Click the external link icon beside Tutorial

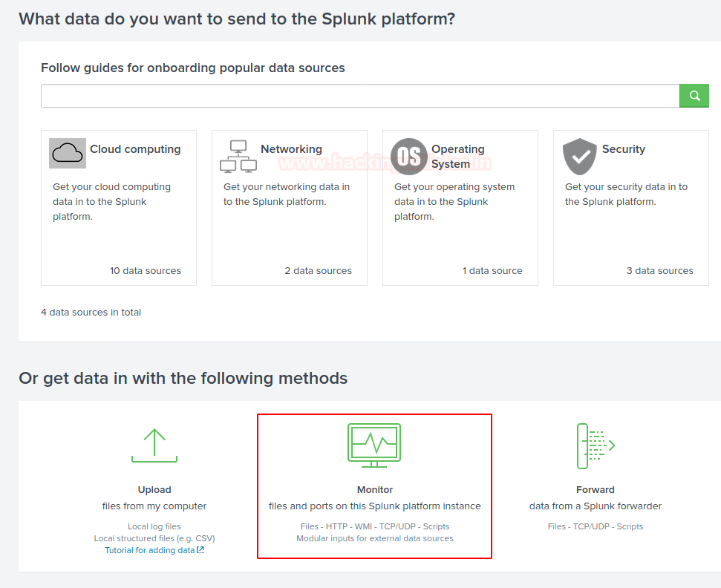click(x=200, y=550)
